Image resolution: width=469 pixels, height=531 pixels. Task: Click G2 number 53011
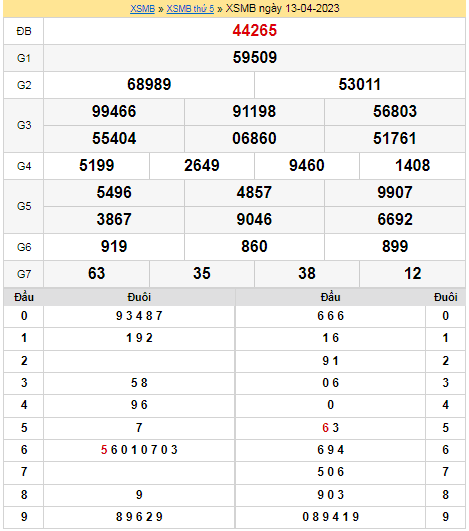[x=360, y=84]
